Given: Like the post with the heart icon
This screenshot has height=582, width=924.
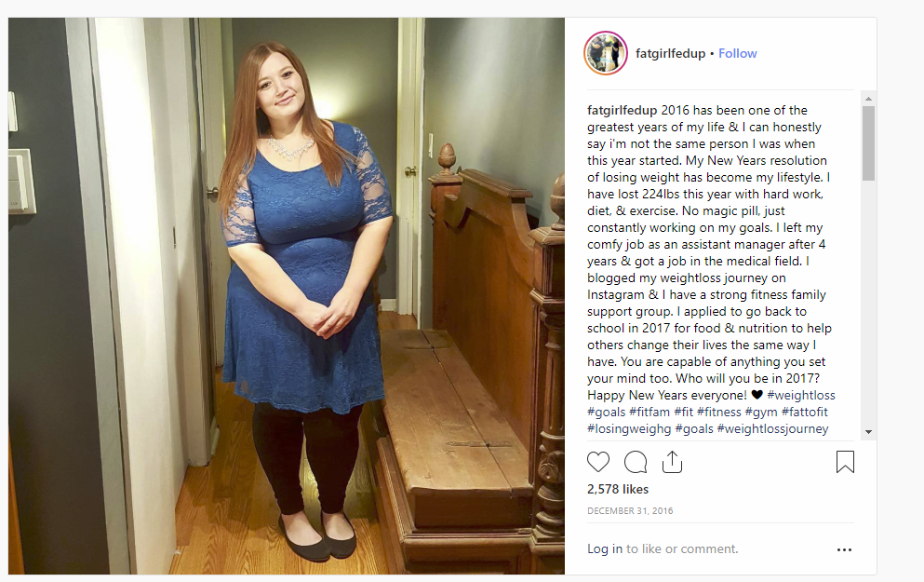Looking at the screenshot, I should pos(598,462).
